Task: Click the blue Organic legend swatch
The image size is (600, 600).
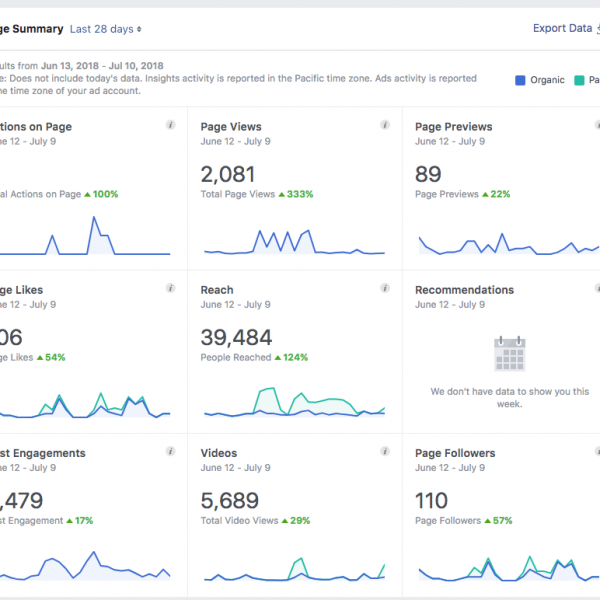Action: [519, 80]
